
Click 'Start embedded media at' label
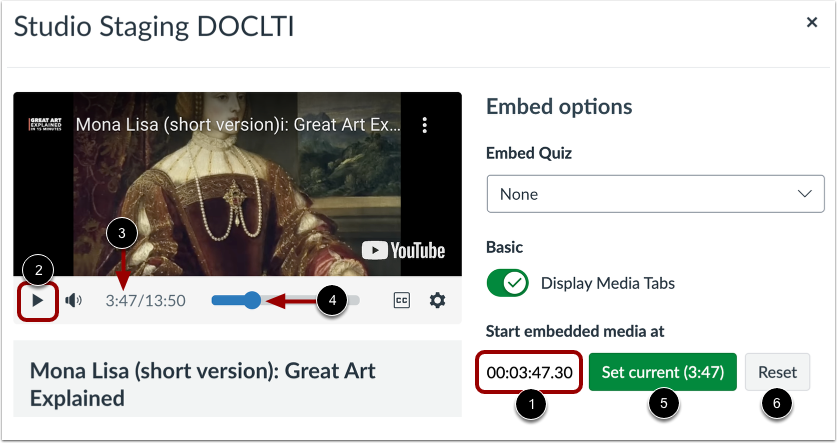point(575,331)
